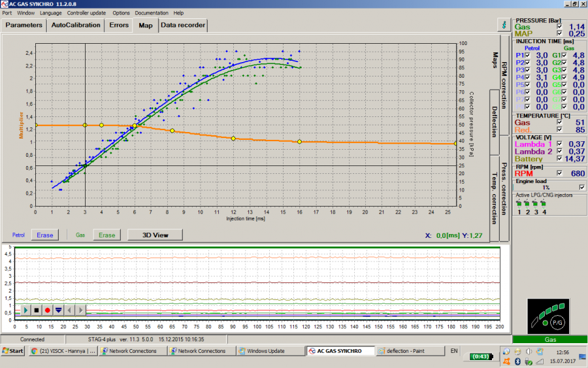Click the blue save-down arrow icon
The image size is (588, 368).
tap(59, 310)
